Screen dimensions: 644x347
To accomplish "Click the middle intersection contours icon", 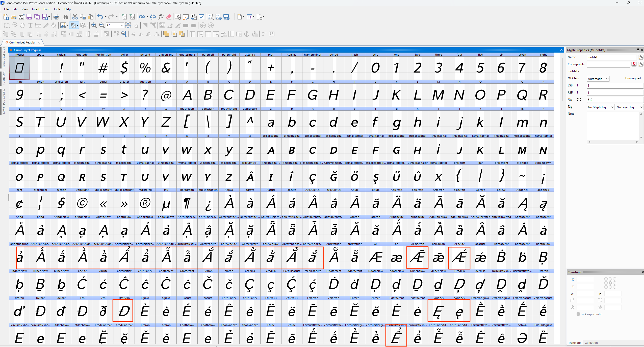I will point(174,34).
